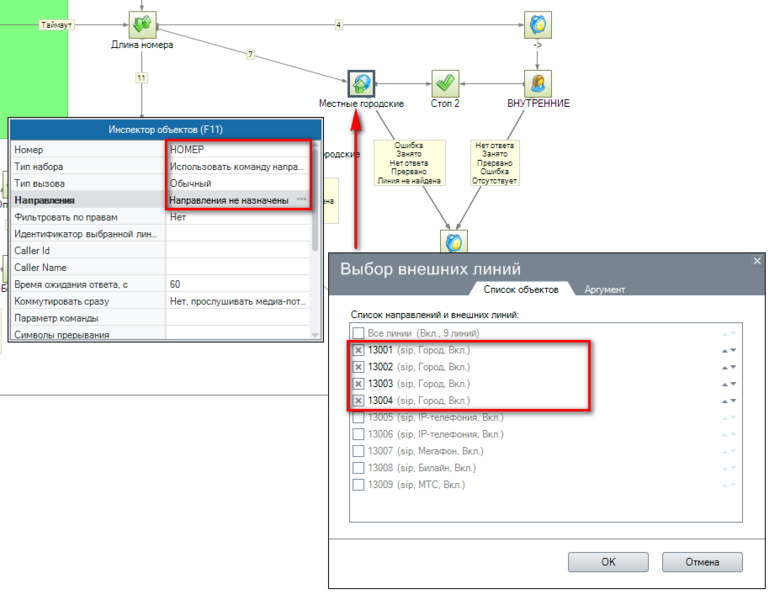The height and width of the screenshot is (600, 780).
Task: Uncheck line 13003 checkbox
Action: [358, 384]
